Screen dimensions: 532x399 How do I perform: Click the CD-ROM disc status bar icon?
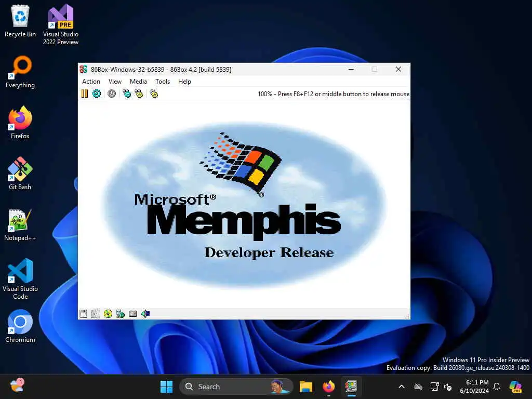click(108, 314)
